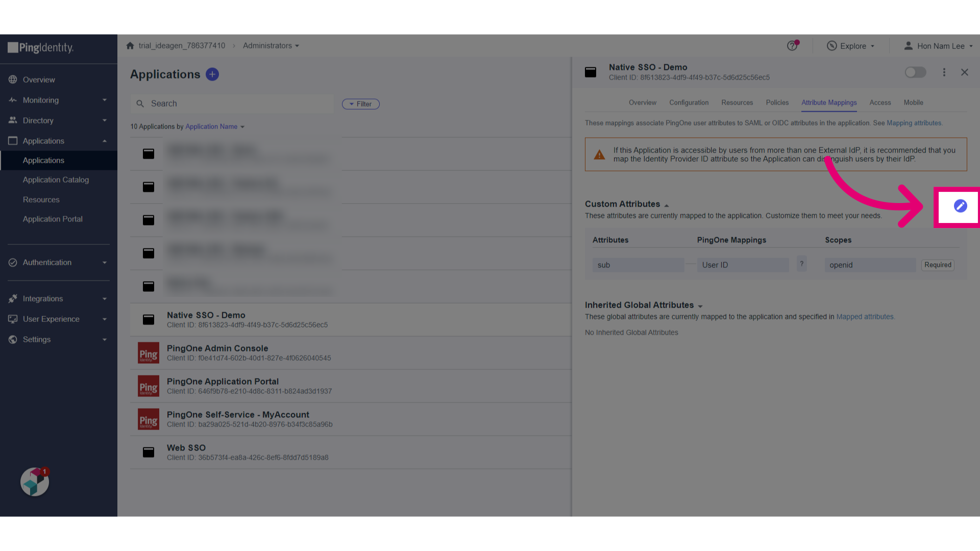
Task: Follow the Mapping attributes link
Action: pos(914,123)
